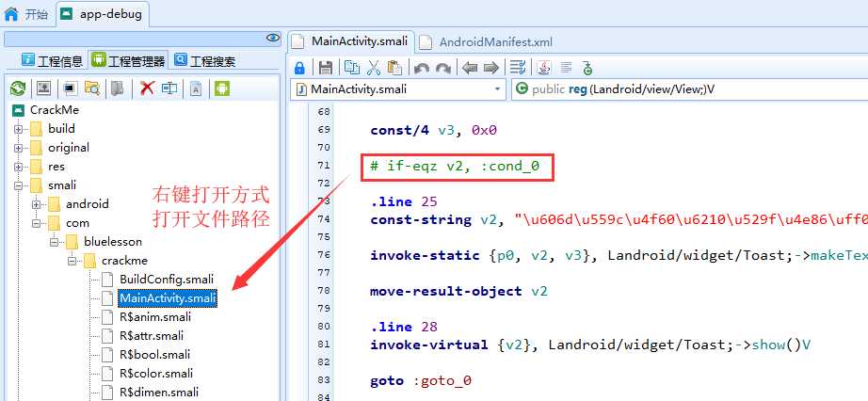Delete item with the red X icon
Screen dimensions: 868x401
tap(147, 88)
